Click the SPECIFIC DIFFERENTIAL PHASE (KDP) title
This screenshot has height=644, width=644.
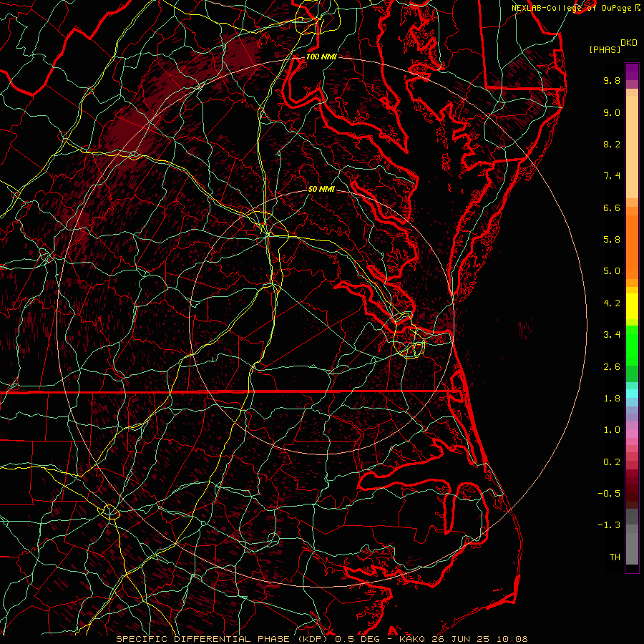[223, 639]
